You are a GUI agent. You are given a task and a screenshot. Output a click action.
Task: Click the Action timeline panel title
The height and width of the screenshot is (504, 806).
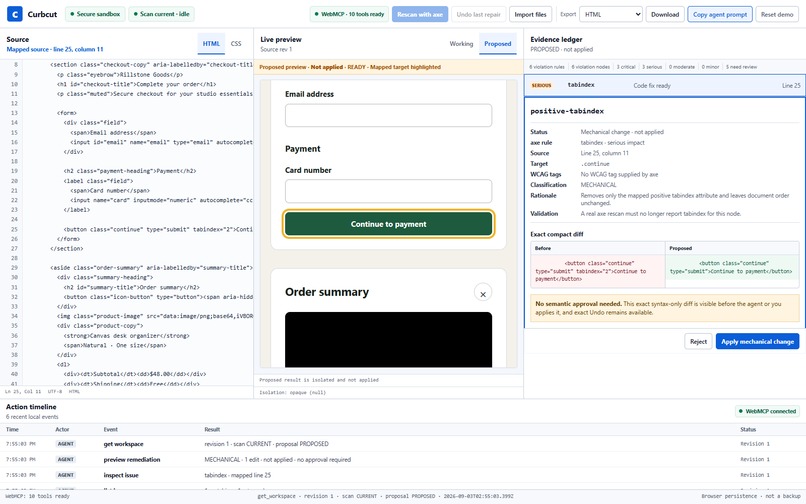pyautogui.click(x=31, y=407)
